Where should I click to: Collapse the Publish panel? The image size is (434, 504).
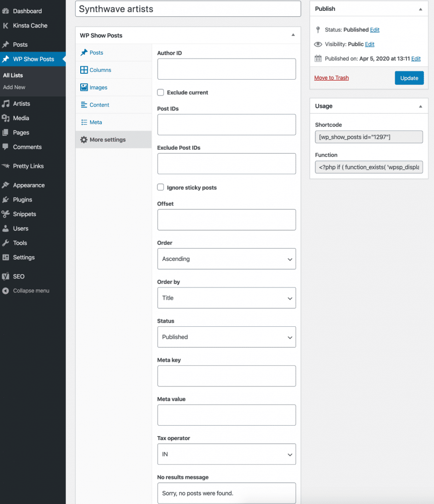(421, 9)
